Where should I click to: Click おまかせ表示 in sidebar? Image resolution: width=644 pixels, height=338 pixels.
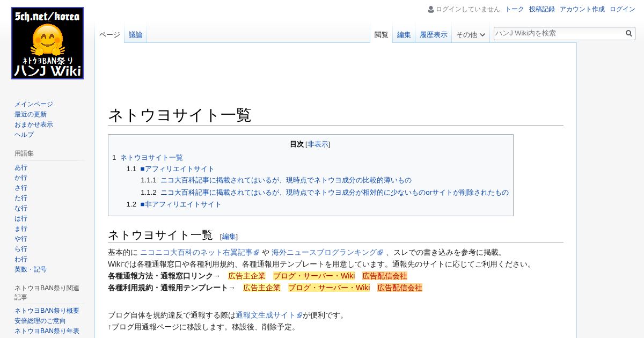coord(34,124)
